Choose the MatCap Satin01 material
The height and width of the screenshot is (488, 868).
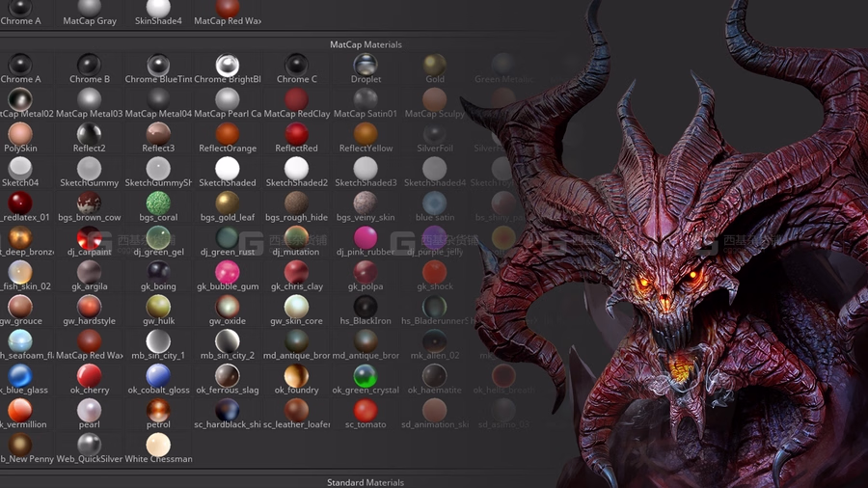pyautogui.click(x=366, y=103)
